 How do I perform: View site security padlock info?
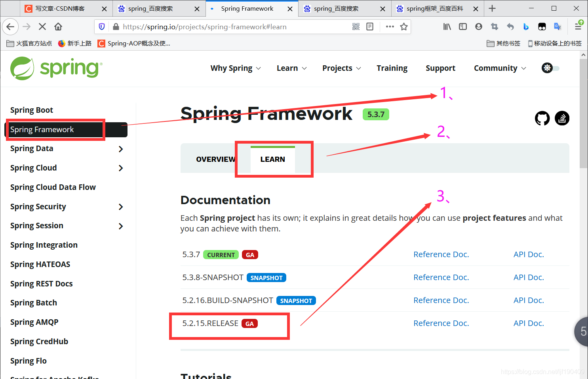click(116, 27)
